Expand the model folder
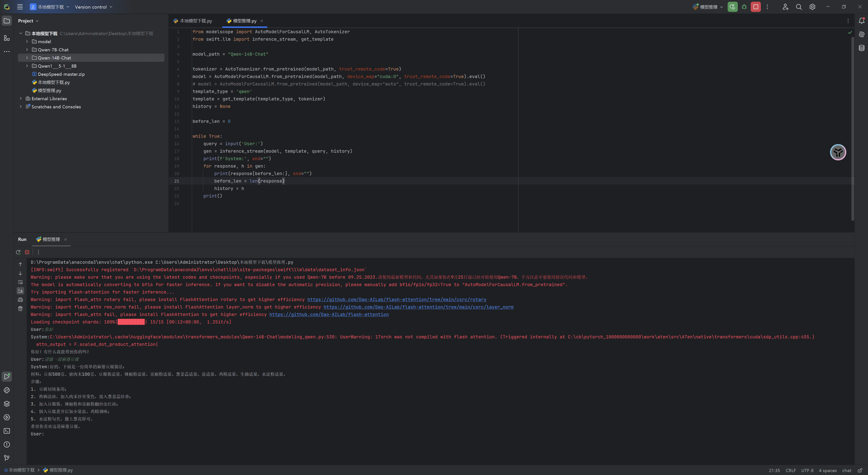This screenshot has width=868, height=475. point(27,41)
